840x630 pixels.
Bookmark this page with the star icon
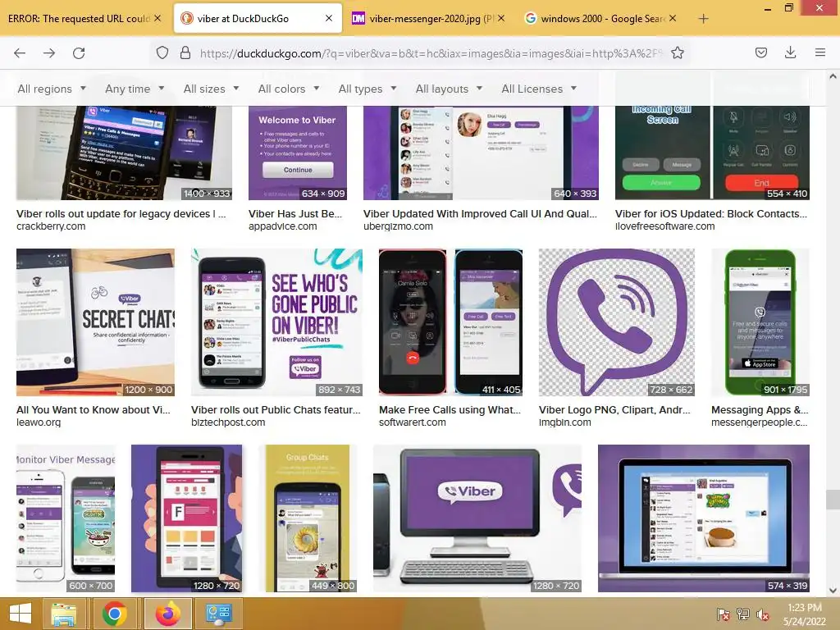[678, 52]
